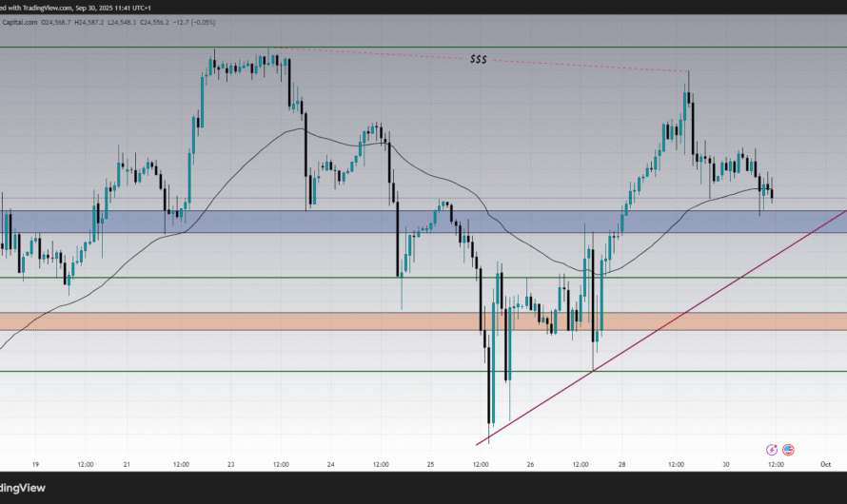Click the '28' date label on the time axis
The width and height of the screenshot is (847, 504).
pyautogui.click(x=622, y=464)
